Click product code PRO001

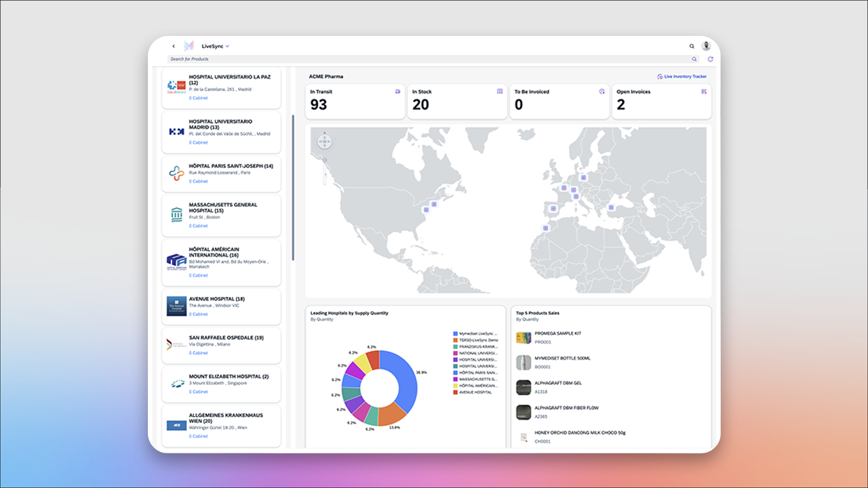point(543,342)
